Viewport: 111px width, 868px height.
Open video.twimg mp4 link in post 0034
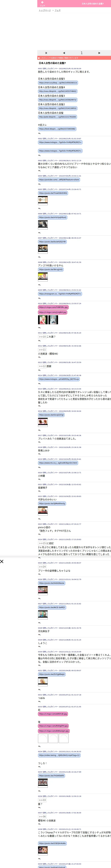point(59,755)
